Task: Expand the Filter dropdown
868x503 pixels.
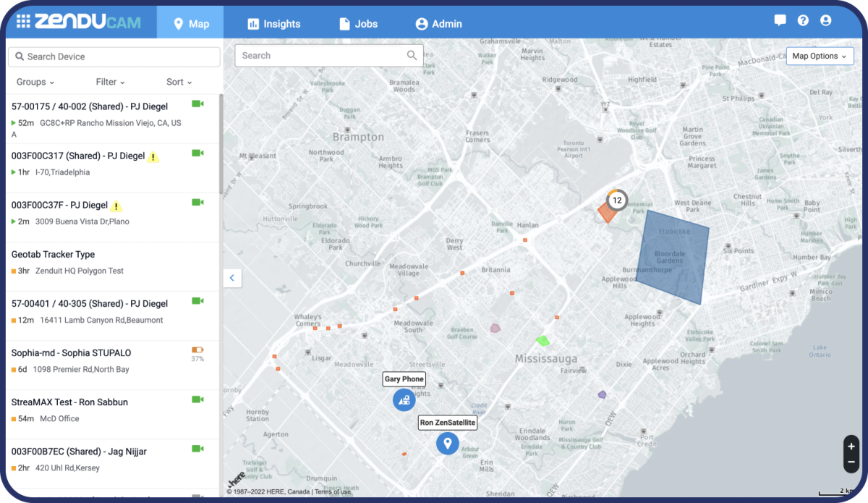Action: (x=110, y=82)
